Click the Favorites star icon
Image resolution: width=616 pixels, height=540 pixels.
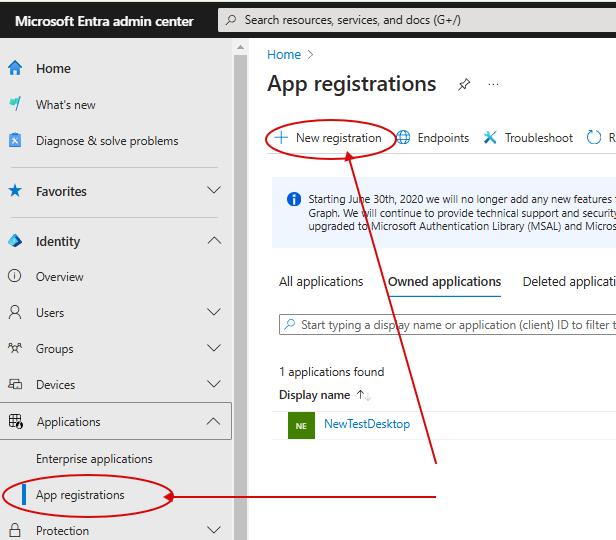(15, 191)
